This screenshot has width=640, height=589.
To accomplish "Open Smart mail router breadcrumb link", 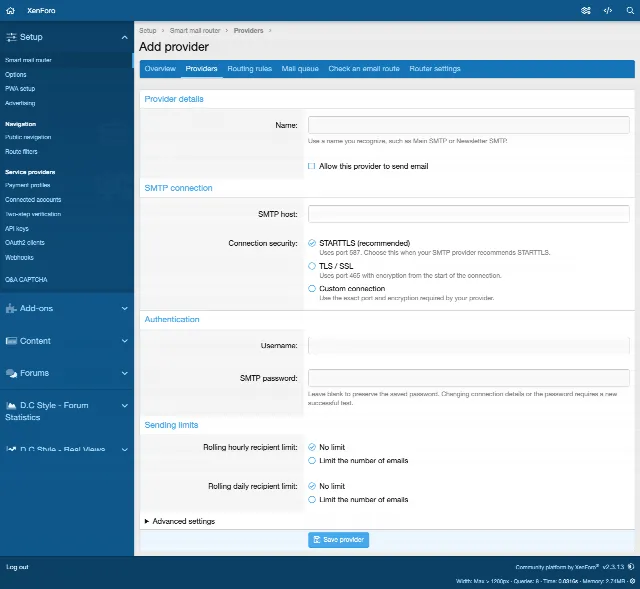I will click(x=195, y=31).
